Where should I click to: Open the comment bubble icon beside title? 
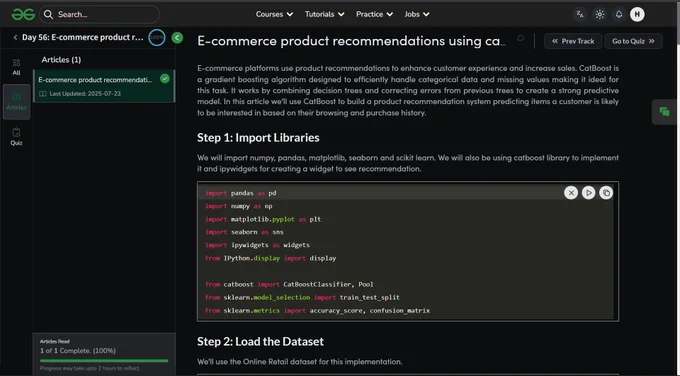pyautogui.click(x=520, y=39)
